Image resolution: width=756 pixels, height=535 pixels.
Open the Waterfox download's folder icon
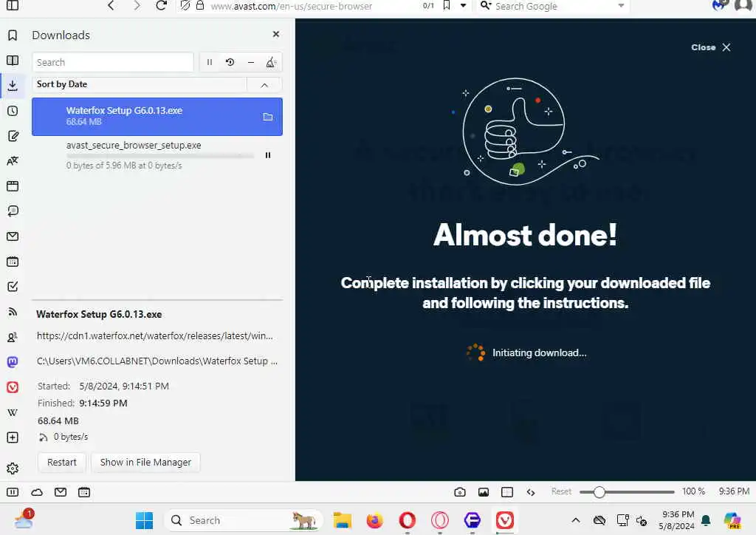coord(268,117)
